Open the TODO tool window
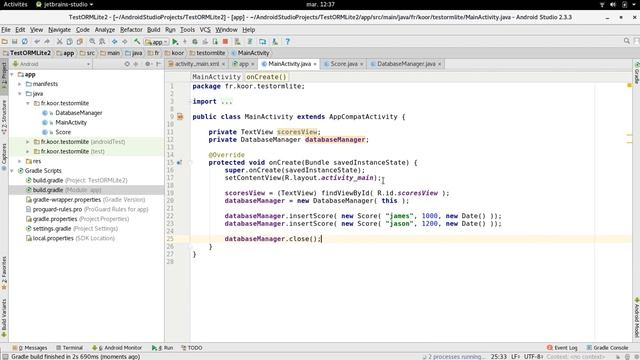The image size is (640, 360). pos(192,348)
